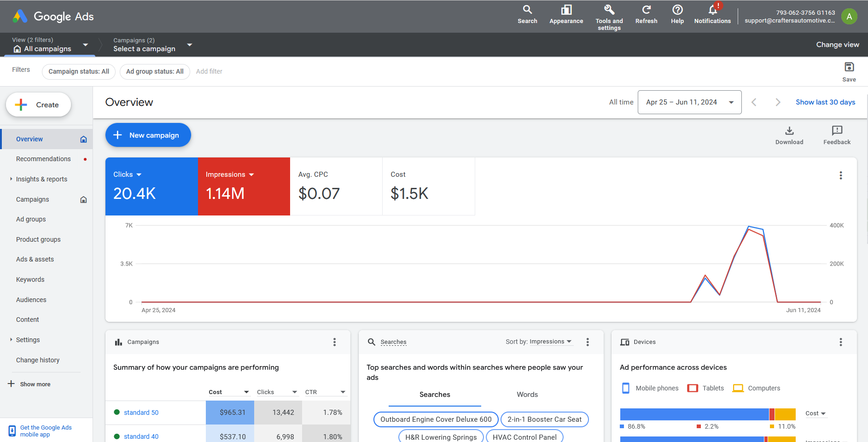Click the Searches magnifier icon in card

click(x=371, y=342)
